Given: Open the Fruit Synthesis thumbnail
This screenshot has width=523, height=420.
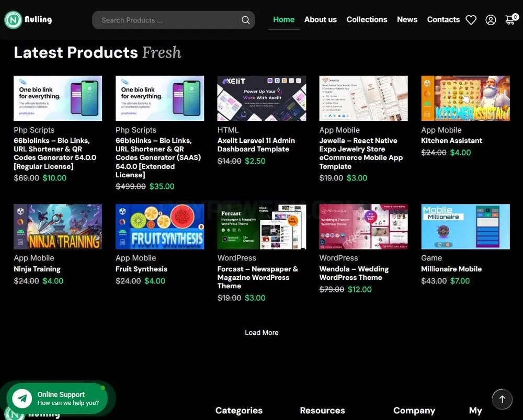Looking at the screenshot, I should [160, 226].
